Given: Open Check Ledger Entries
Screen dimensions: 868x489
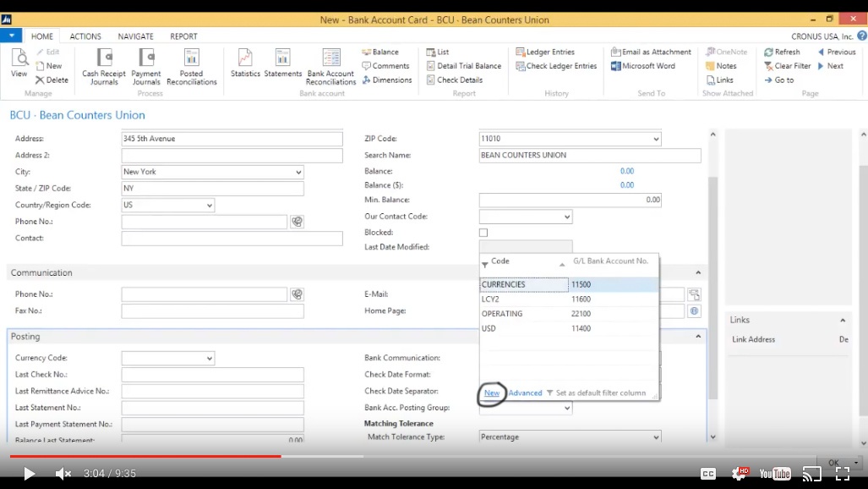Looking at the screenshot, I should pyautogui.click(x=556, y=65).
